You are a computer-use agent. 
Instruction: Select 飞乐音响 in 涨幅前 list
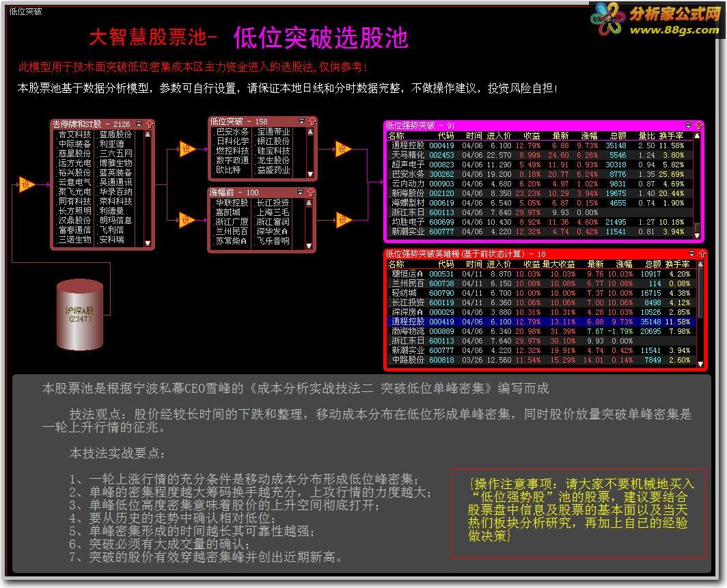(x=273, y=241)
